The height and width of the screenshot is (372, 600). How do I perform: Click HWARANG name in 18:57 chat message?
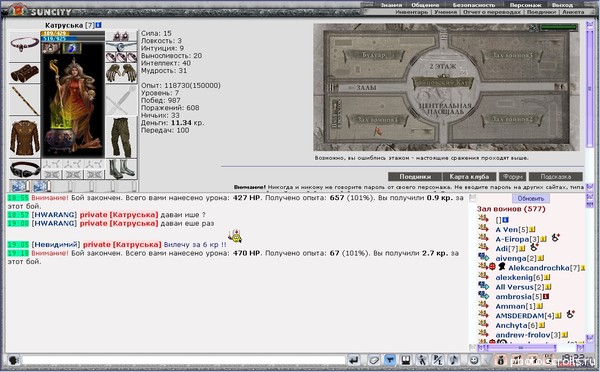tap(54, 215)
